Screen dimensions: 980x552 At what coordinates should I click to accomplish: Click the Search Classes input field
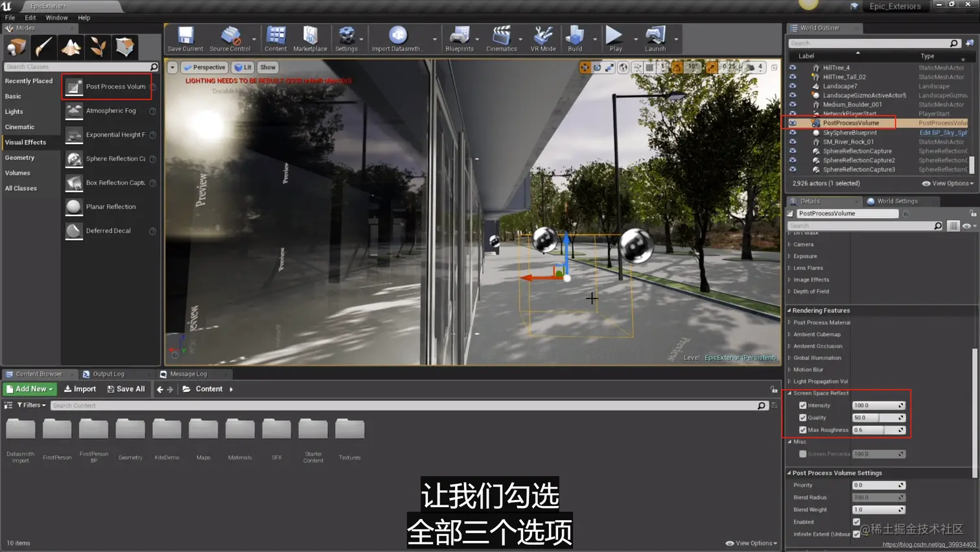81,67
